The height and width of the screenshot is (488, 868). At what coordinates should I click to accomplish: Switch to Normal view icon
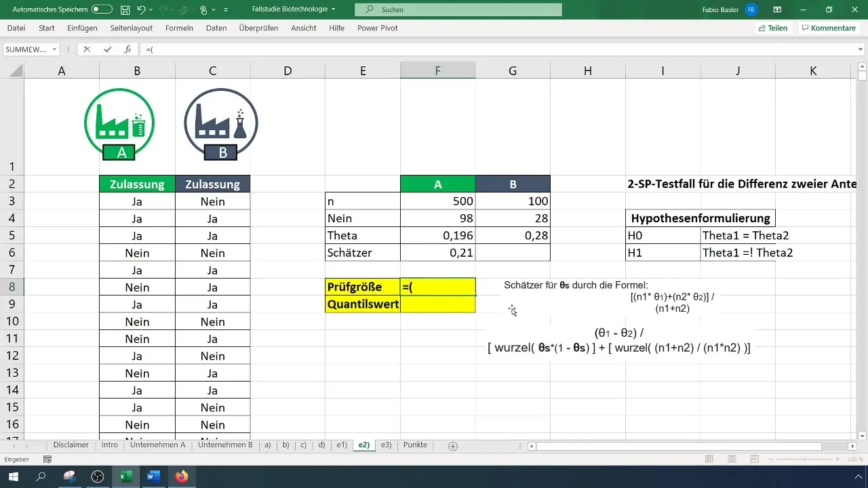pos(709,459)
